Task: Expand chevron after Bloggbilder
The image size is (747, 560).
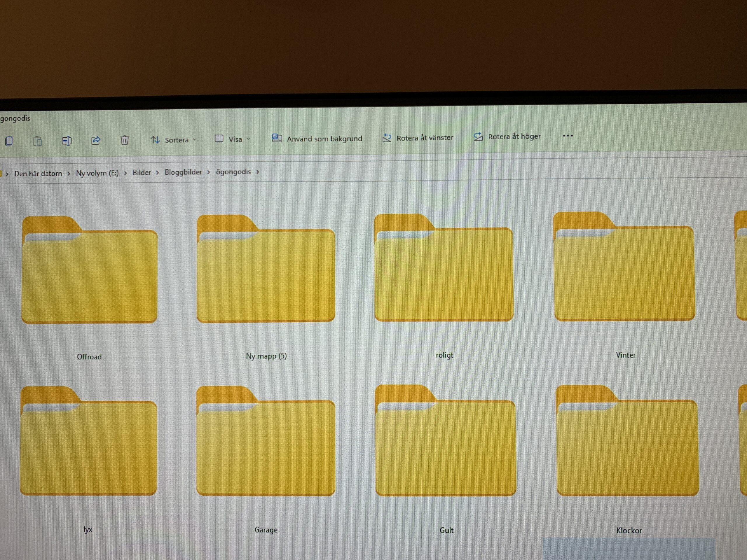Action: (209, 172)
